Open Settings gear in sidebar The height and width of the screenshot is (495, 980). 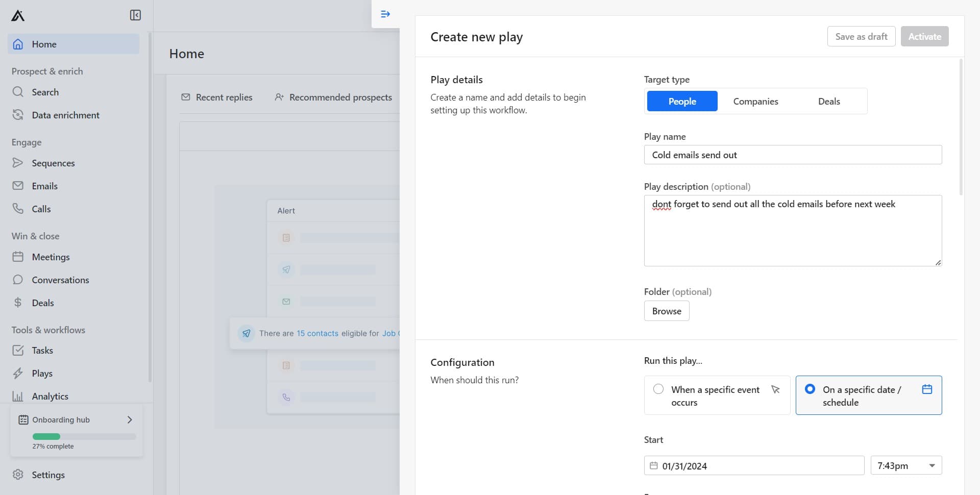tap(18, 475)
